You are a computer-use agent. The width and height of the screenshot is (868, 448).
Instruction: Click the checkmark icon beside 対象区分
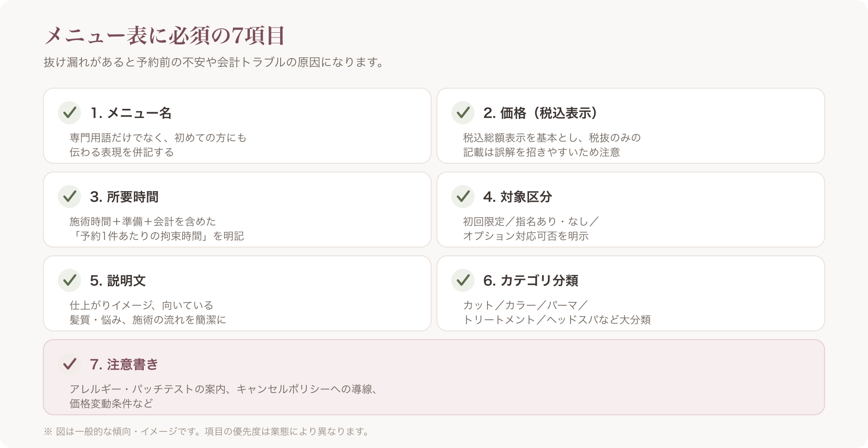coord(463,197)
